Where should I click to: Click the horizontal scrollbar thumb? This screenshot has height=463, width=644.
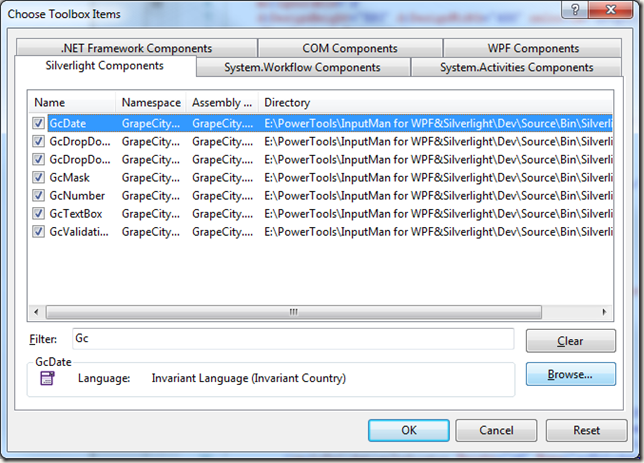(x=294, y=312)
